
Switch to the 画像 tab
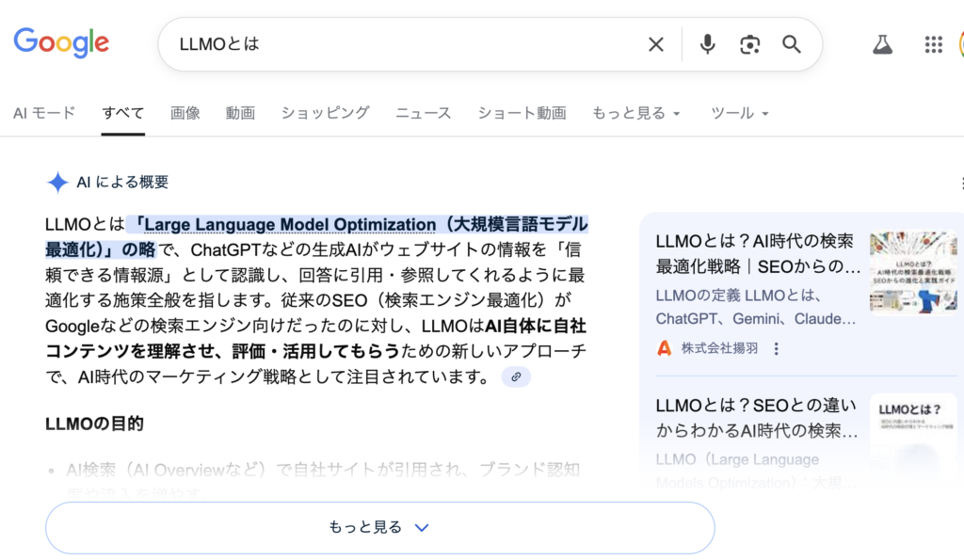click(x=185, y=113)
